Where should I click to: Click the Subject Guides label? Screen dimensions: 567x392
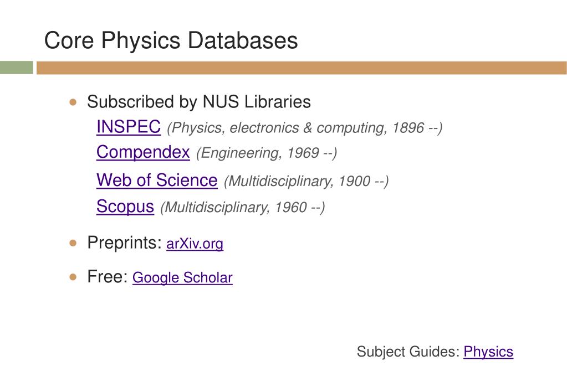coord(408,352)
